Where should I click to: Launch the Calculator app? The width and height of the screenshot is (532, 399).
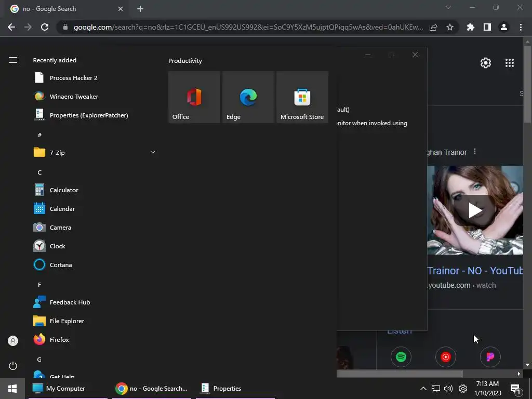95,190
